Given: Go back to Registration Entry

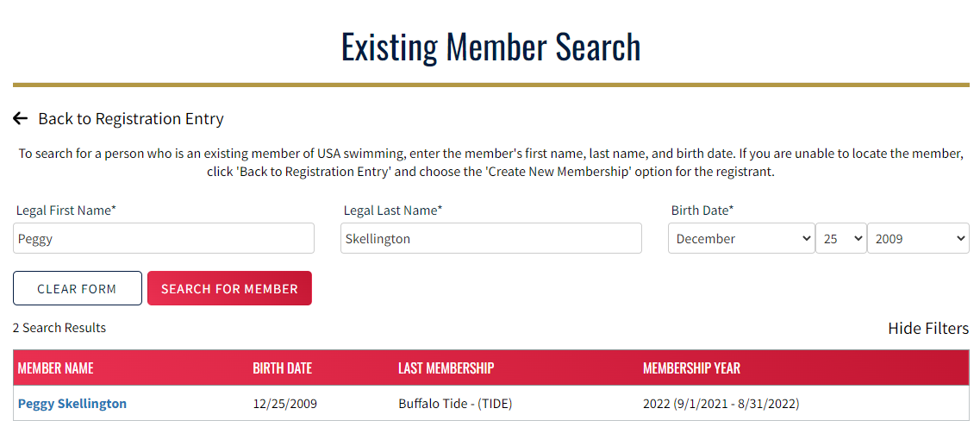Looking at the screenshot, I should click(130, 119).
